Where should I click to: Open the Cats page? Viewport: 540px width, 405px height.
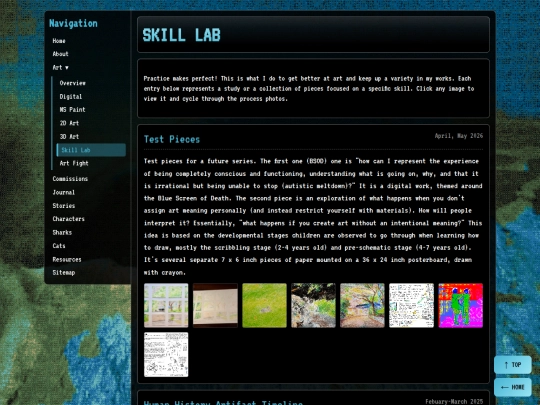point(59,246)
